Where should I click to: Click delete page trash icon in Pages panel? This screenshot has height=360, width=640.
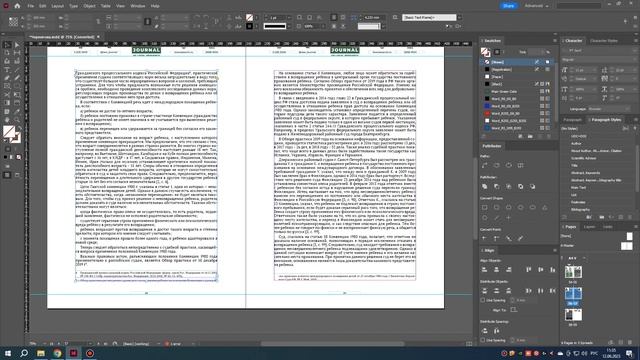[630, 343]
